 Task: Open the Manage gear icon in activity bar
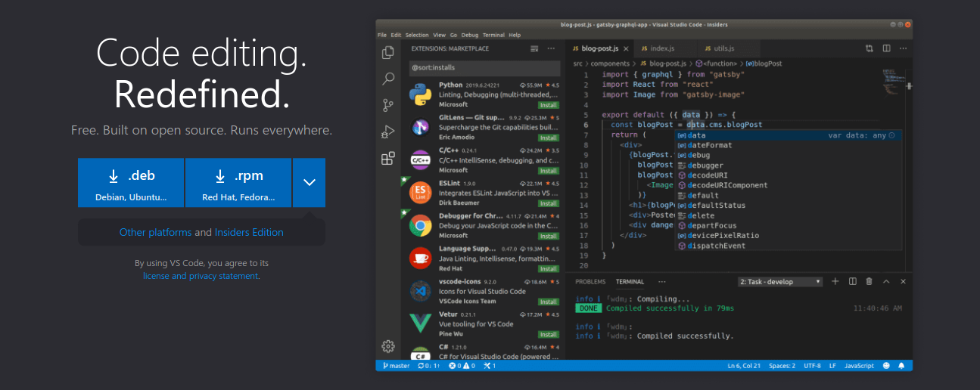[x=388, y=346]
